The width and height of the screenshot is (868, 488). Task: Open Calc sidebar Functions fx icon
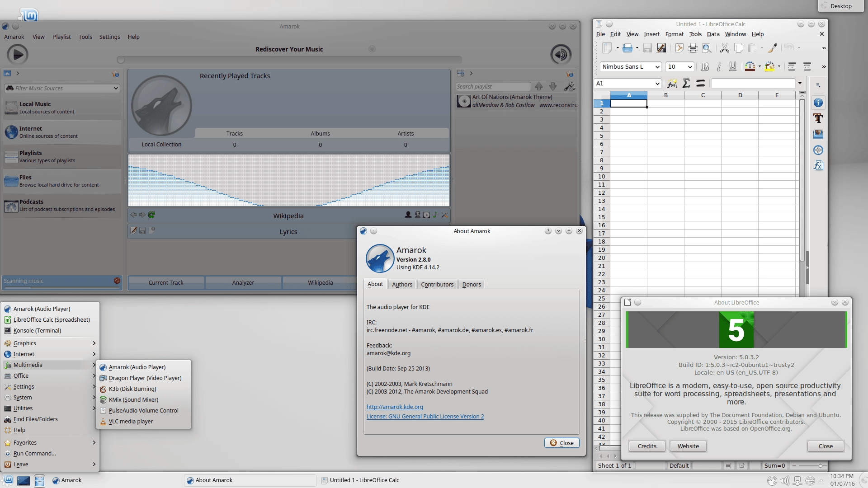pos(818,166)
